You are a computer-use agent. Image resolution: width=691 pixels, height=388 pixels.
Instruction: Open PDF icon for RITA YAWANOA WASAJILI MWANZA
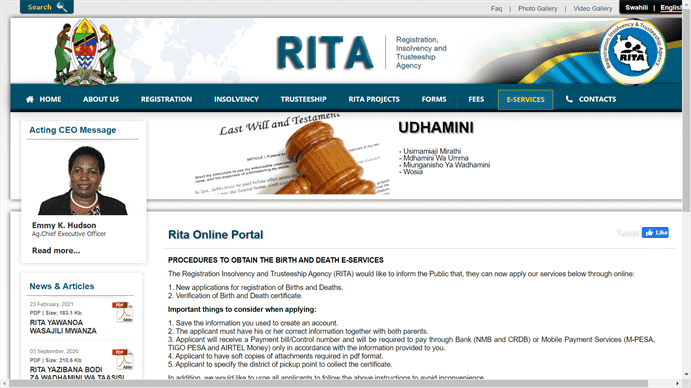click(x=124, y=312)
